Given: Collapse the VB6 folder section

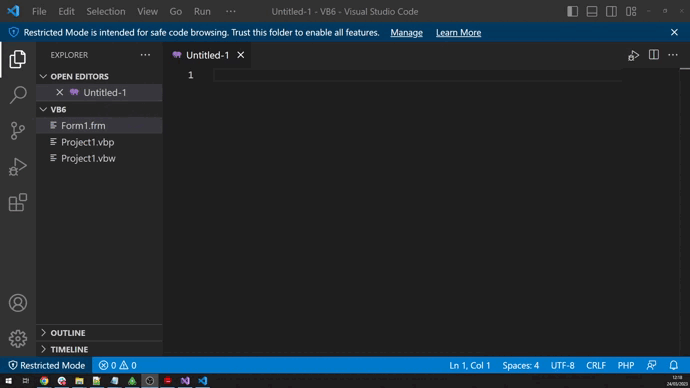Looking at the screenshot, I should pyautogui.click(x=99, y=109).
